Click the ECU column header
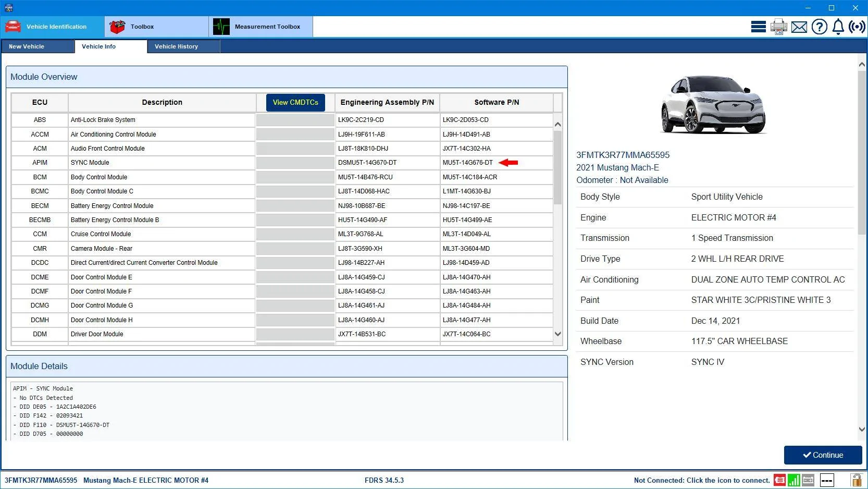Image resolution: width=868 pixels, height=489 pixels. pos(40,102)
